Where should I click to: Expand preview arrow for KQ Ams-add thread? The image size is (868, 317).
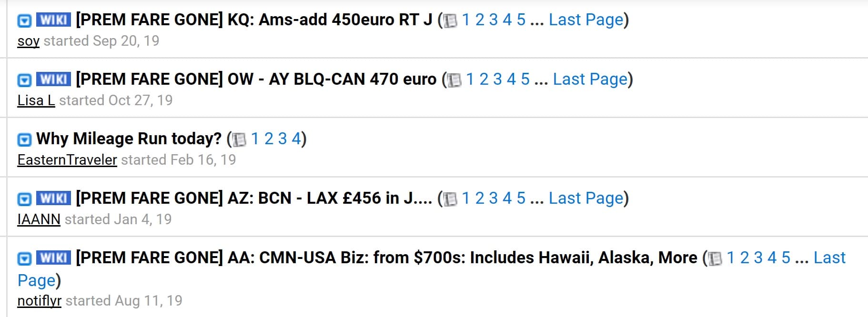[x=24, y=20]
